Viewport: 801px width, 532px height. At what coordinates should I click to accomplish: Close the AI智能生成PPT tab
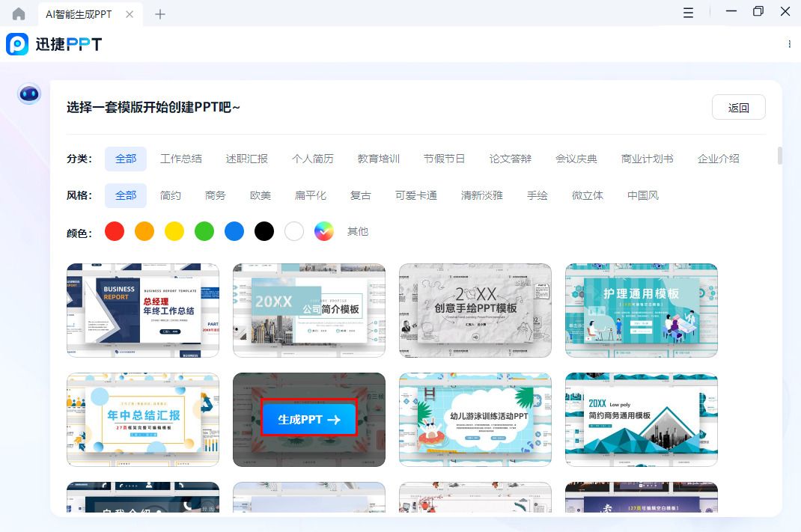point(130,14)
